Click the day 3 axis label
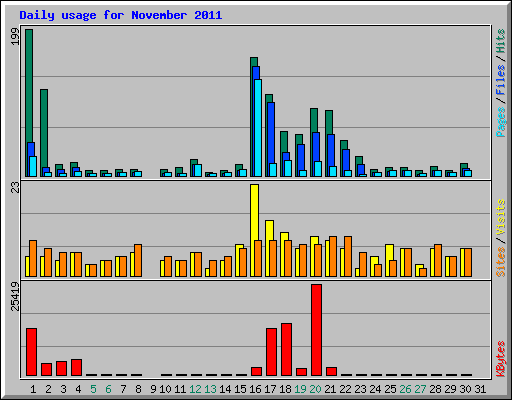Viewport: 512px width, 400px height. (x=63, y=389)
